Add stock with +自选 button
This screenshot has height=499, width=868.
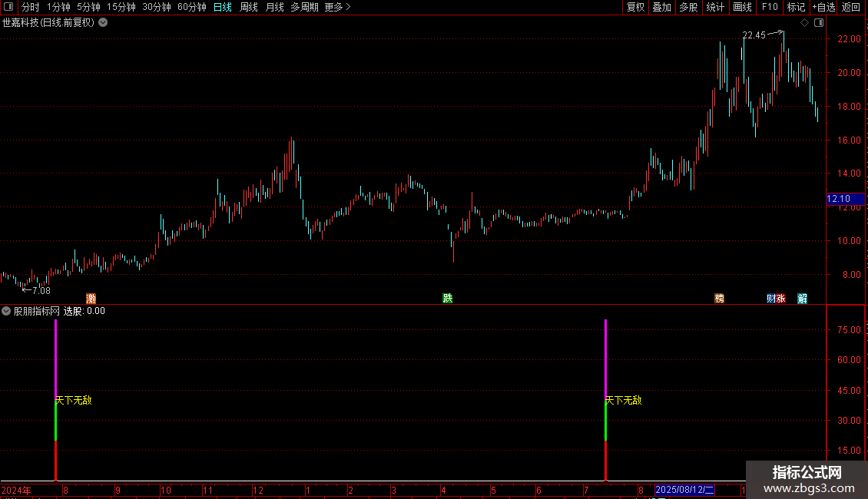point(823,7)
